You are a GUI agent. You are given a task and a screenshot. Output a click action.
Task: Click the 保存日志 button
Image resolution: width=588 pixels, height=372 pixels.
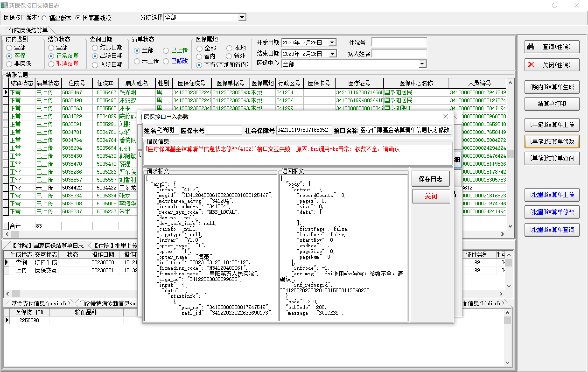click(x=430, y=179)
